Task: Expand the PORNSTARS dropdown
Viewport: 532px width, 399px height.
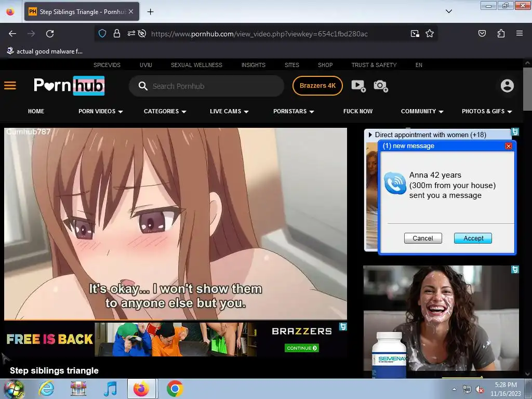Action: coord(294,111)
